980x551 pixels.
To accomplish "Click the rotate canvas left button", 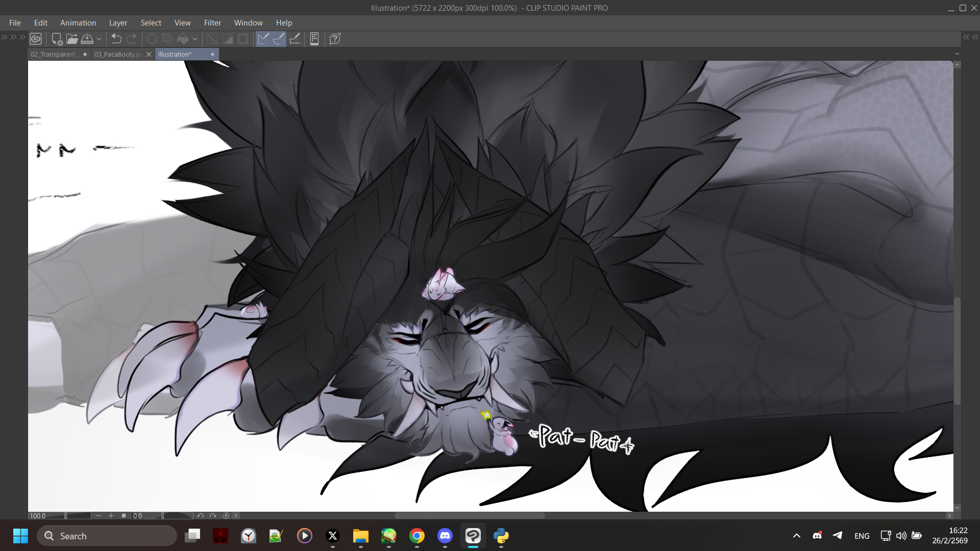I will pos(200,516).
